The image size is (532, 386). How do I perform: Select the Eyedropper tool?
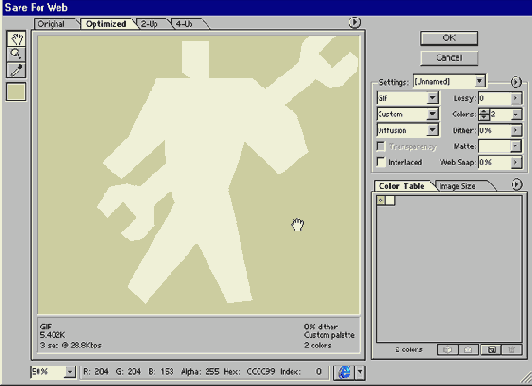coord(16,70)
